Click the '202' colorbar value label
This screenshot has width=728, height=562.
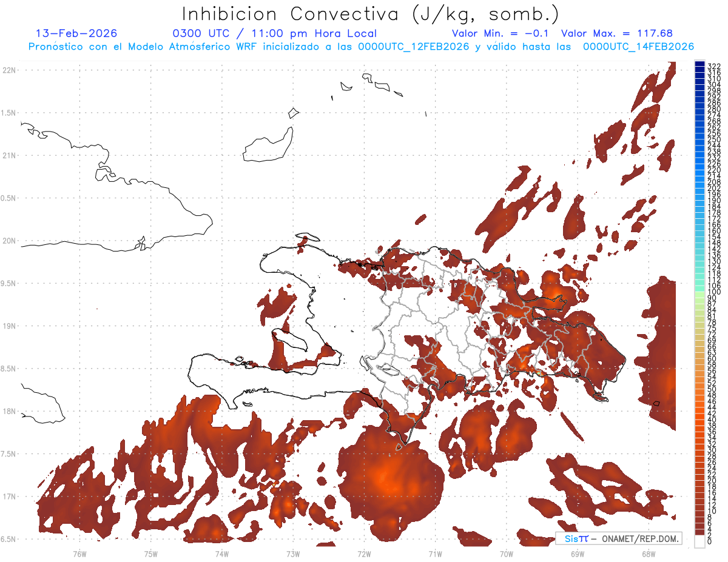pyautogui.click(x=714, y=188)
